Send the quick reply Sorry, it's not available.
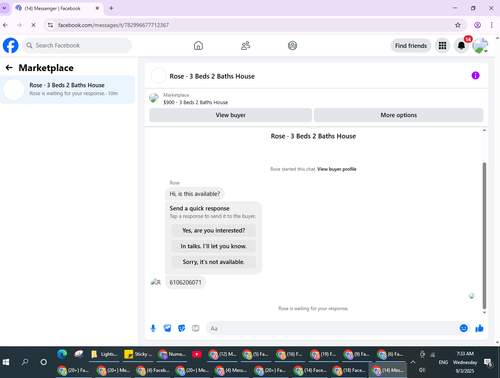 point(213,262)
